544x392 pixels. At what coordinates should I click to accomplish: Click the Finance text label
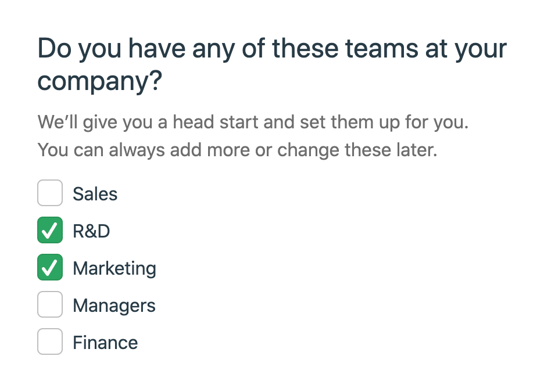(105, 343)
